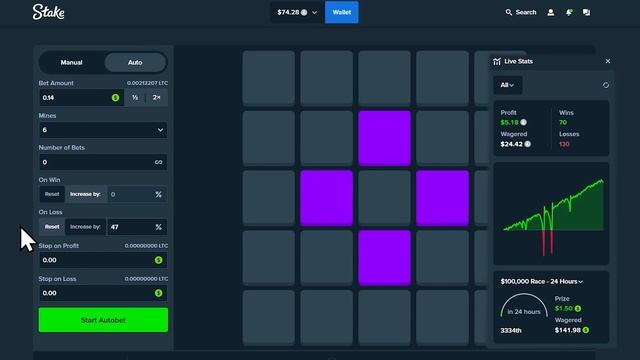
Task: Click the profit graph in Live Stats
Action: click(551, 213)
